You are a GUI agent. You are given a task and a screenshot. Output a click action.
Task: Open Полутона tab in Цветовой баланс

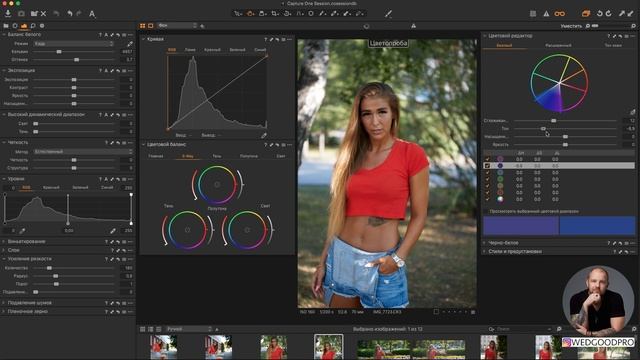[x=249, y=156]
